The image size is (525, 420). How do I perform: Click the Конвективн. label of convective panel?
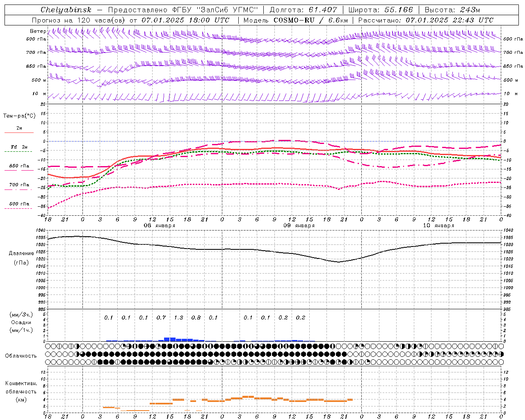pyautogui.click(x=21, y=383)
